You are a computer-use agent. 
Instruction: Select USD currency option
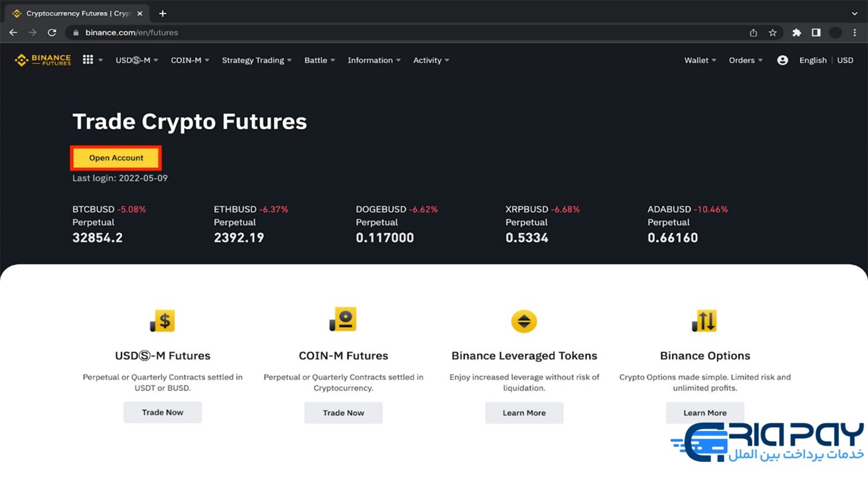[846, 60]
